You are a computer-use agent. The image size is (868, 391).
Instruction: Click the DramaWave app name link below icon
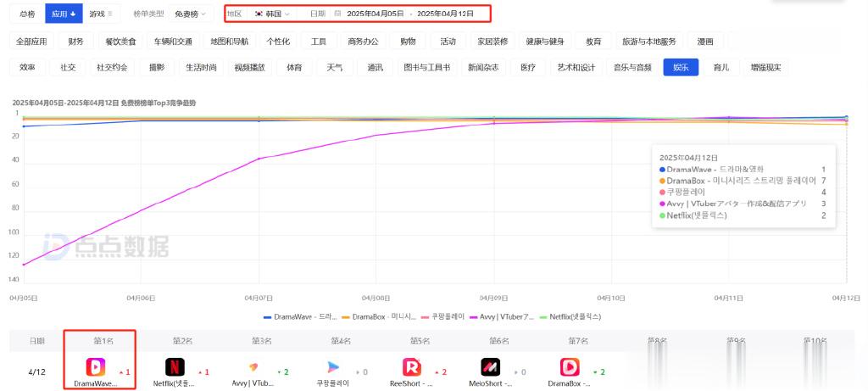pyautogui.click(x=95, y=383)
